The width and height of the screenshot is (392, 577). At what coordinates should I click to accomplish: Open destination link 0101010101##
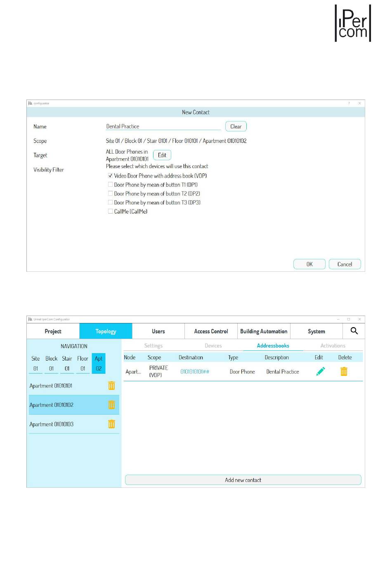coord(195,372)
